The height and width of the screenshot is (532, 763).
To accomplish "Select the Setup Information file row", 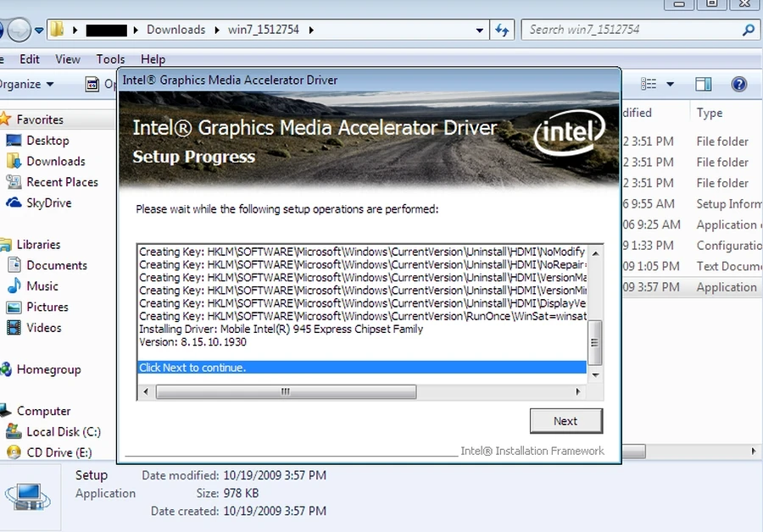I will pos(693,204).
